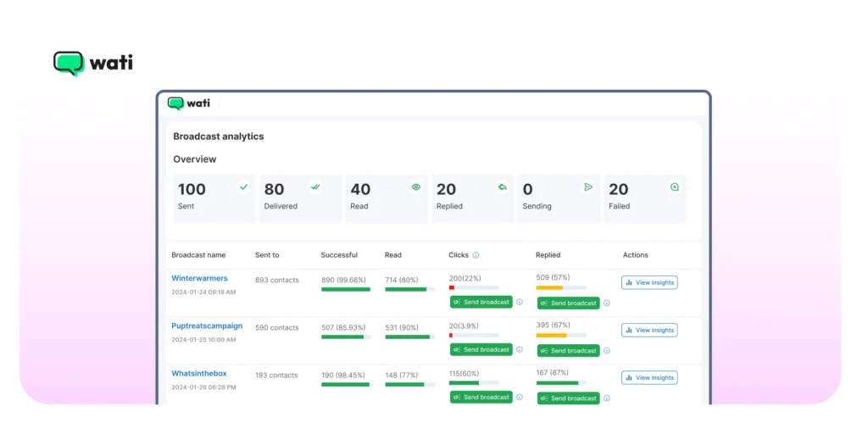Click the Successful column header
The height and width of the screenshot is (434, 868).
[x=339, y=255]
